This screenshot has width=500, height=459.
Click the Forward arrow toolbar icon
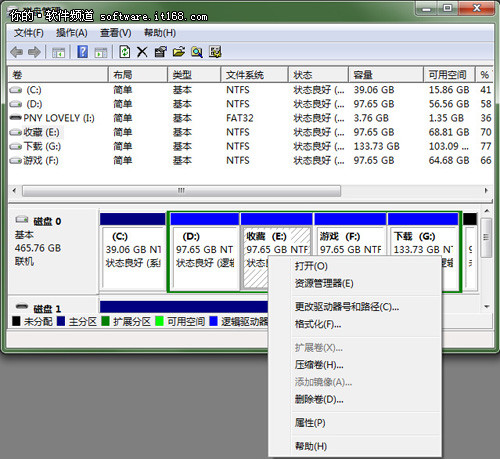coord(34,52)
